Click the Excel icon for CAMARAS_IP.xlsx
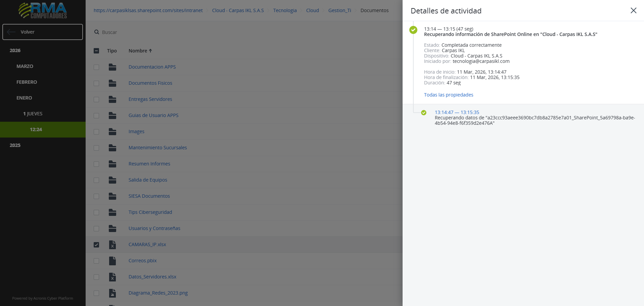Screen dimensions: 644x306 click(x=112, y=244)
